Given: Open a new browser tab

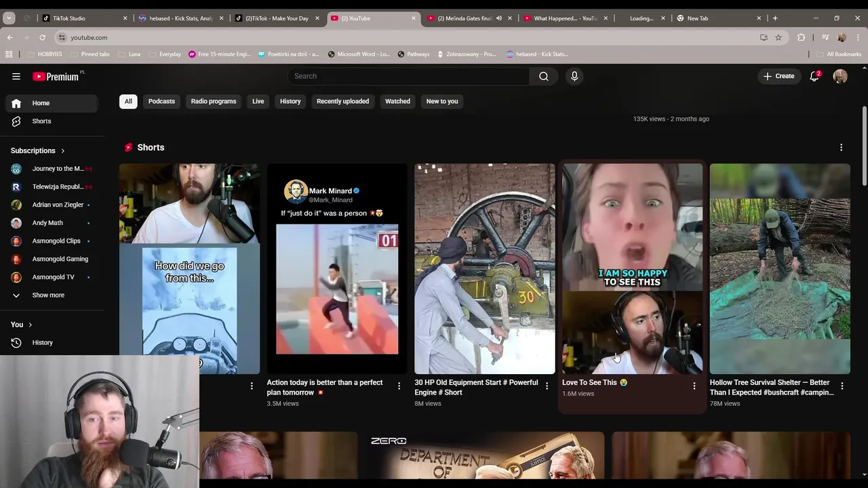Looking at the screenshot, I should point(775,18).
